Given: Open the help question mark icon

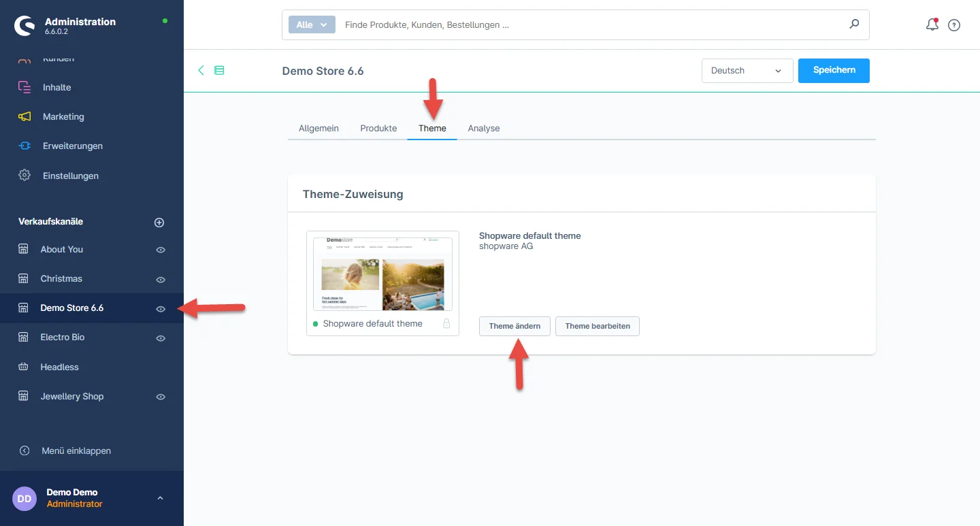Looking at the screenshot, I should point(954,25).
